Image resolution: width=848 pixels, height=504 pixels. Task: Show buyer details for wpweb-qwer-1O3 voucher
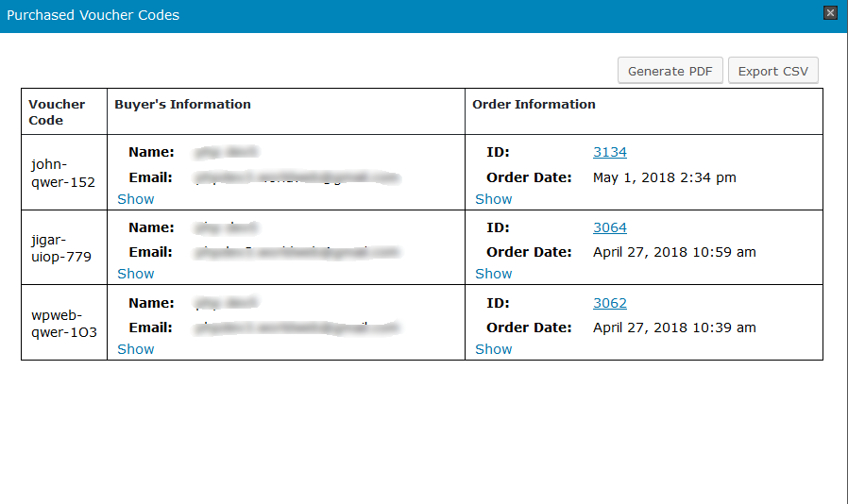(x=135, y=349)
